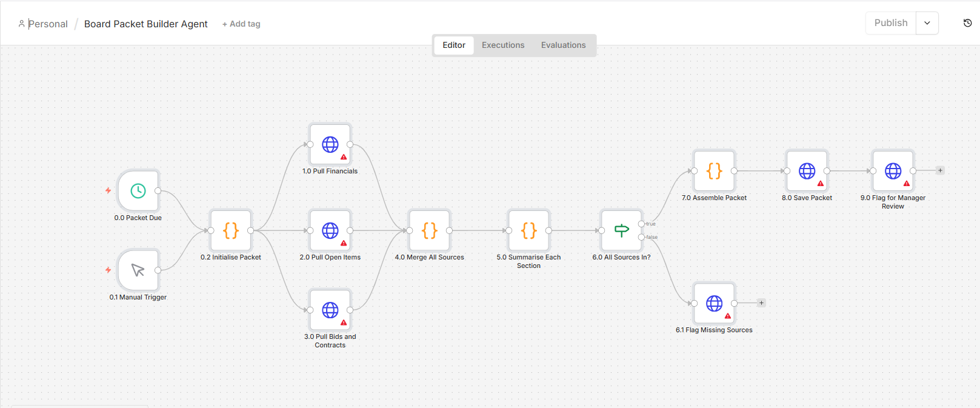Select the 4.0 Merge All Sources node
980x408 pixels.
tap(430, 230)
